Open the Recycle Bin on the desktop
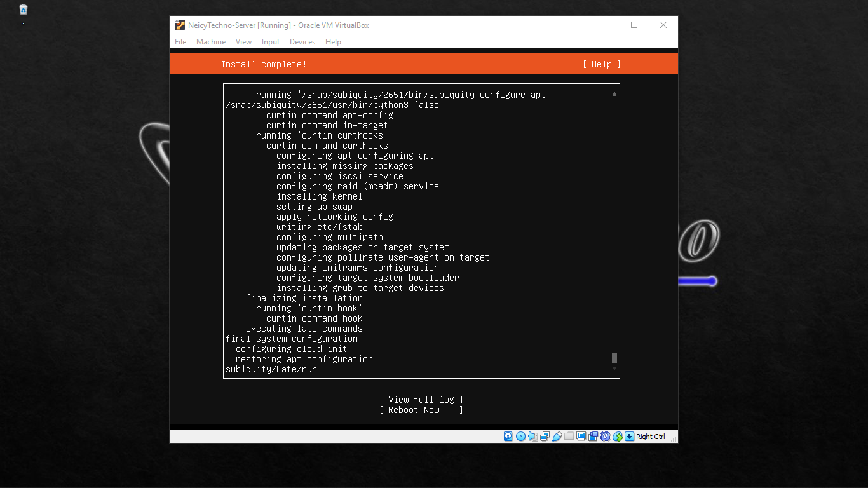This screenshot has width=868, height=488. point(24,10)
